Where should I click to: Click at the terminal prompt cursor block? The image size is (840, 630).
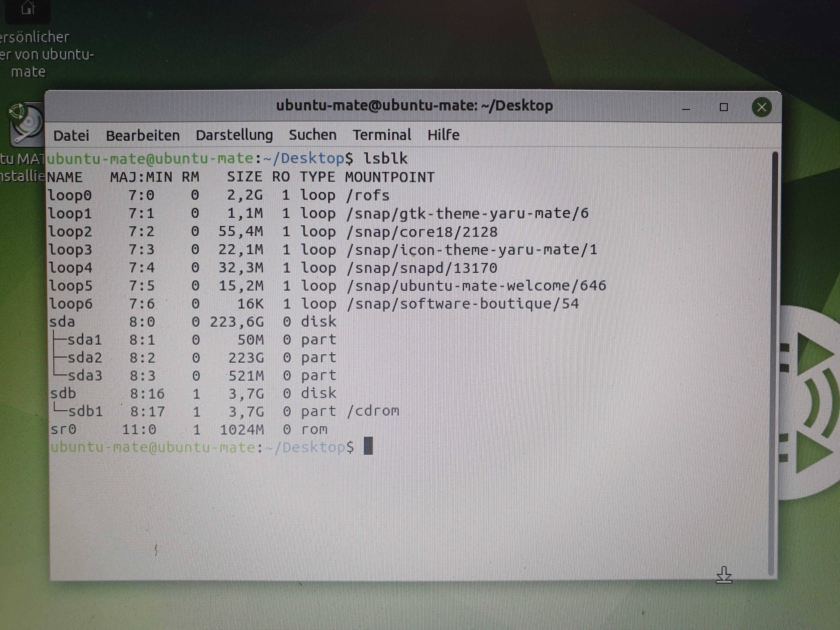tap(368, 446)
